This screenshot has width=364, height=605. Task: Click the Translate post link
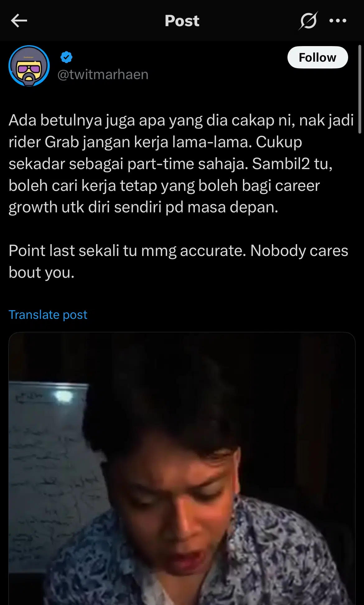48,314
